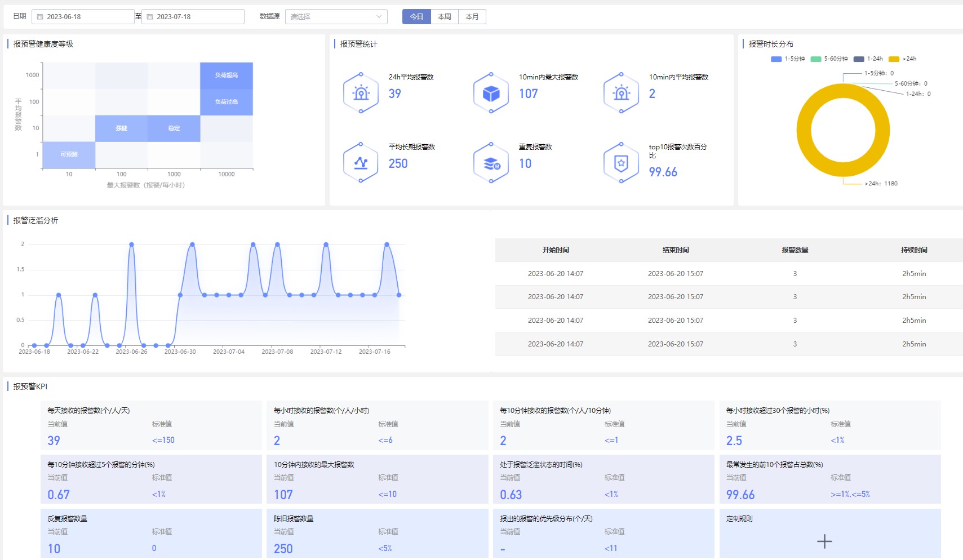Click the 10min内最大报警数 cube icon
The height and width of the screenshot is (560, 963).
[491, 93]
